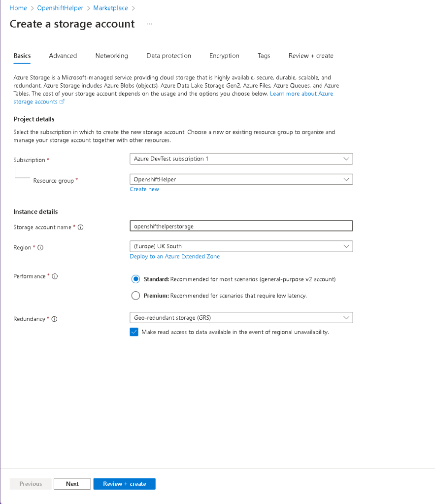Click Create new resource group link

pos(144,189)
